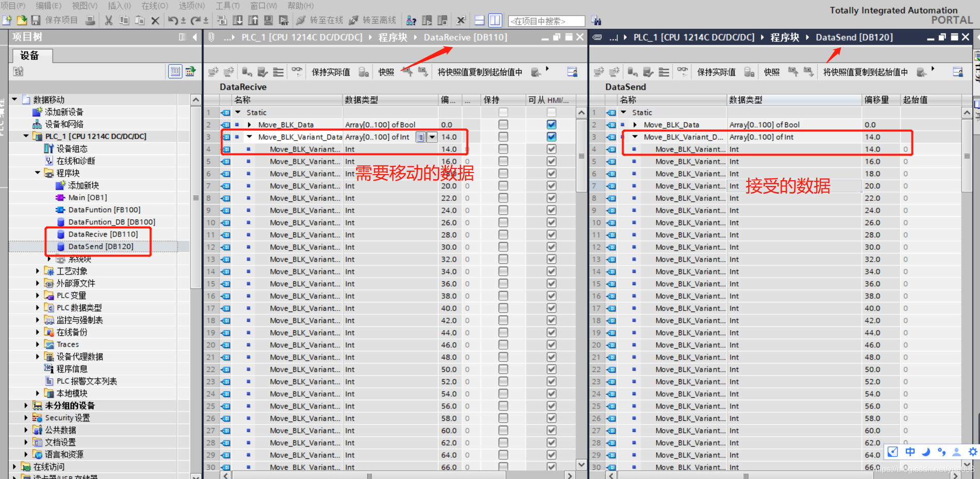Click the cross-reference icon

pos(461,20)
